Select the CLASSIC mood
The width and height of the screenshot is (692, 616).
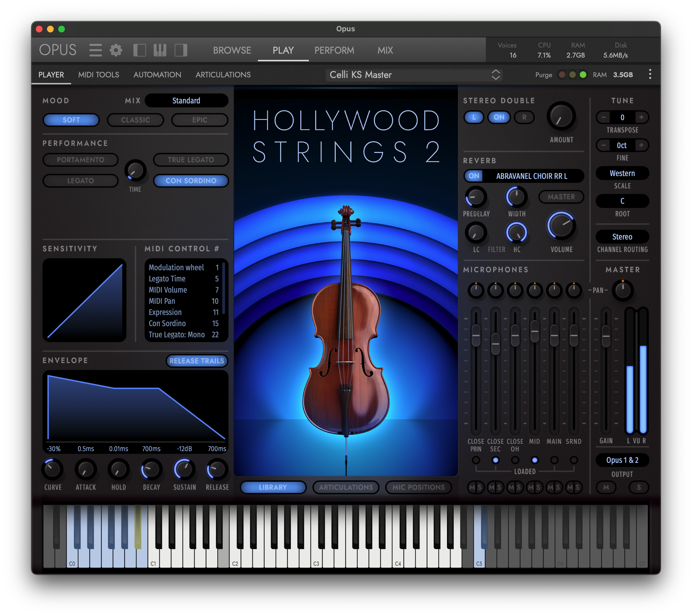(x=135, y=120)
